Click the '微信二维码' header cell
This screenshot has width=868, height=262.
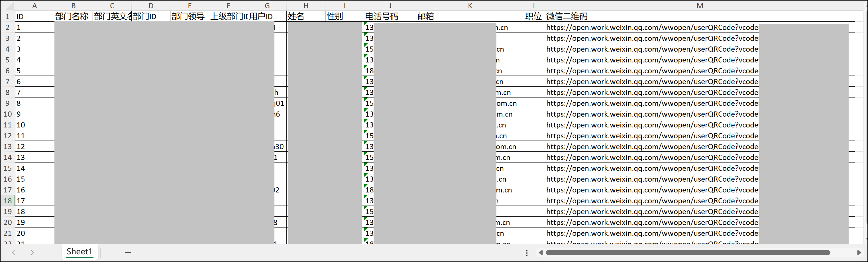pos(700,17)
